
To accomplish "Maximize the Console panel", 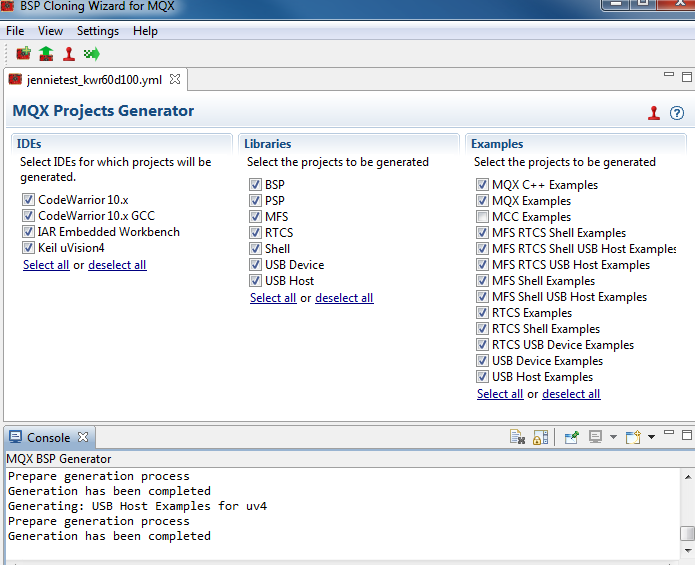I will (x=687, y=435).
